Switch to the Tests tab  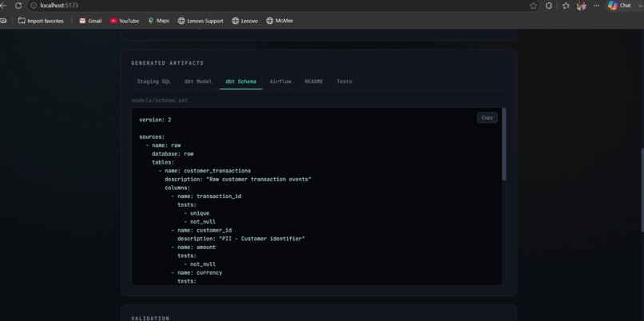pyautogui.click(x=344, y=81)
